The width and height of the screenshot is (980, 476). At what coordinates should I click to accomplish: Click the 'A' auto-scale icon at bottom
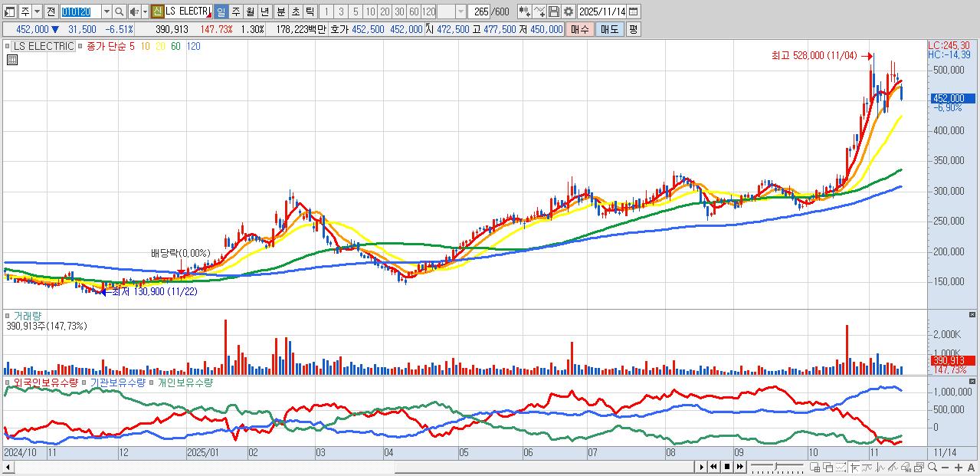pyautogui.click(x=971, y=468)
